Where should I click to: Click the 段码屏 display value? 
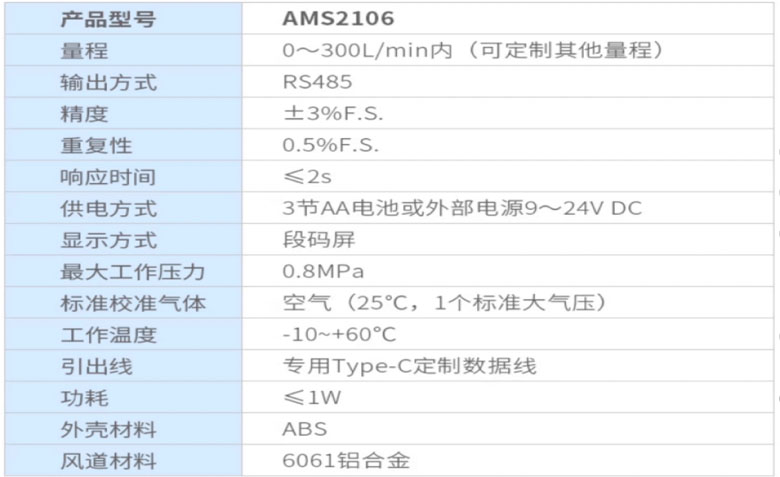[x=319, y=240]
